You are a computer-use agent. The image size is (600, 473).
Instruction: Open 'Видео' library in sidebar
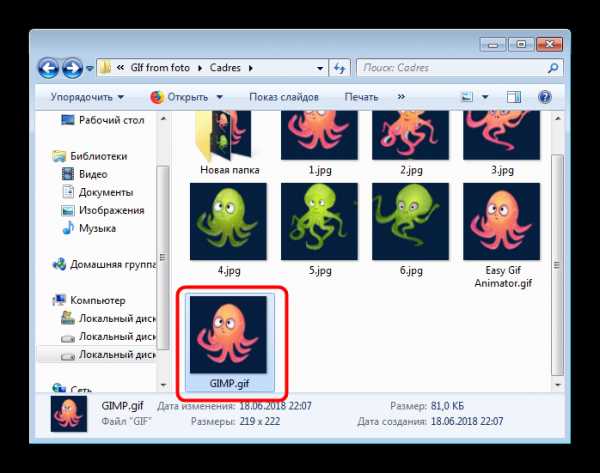click(x=93, y=174)
